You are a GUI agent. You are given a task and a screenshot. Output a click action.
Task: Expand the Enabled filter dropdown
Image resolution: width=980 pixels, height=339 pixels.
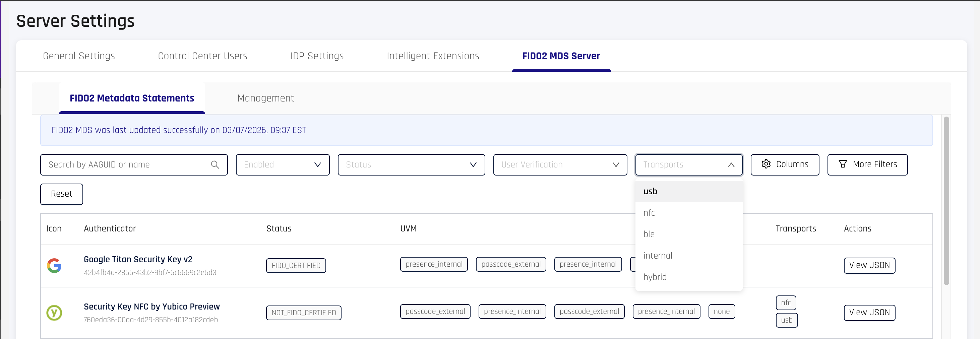[282, 164]
